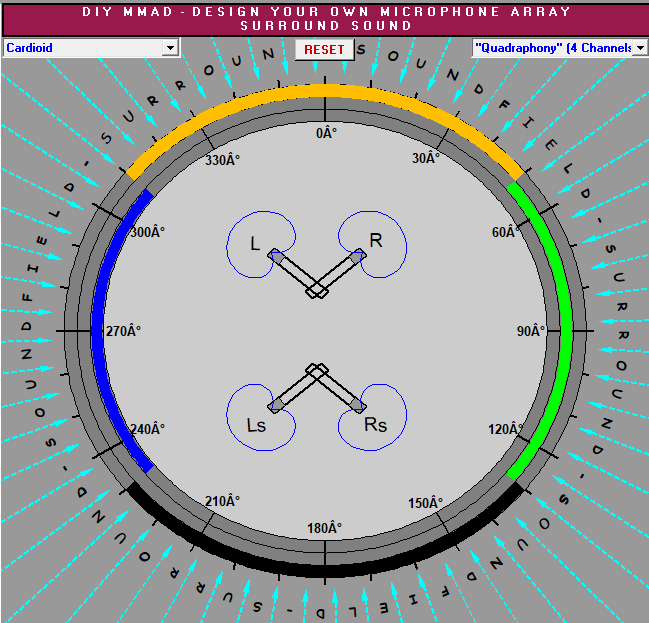
Task: Click the 180° angle marker at bottom
Action: pyautogui.click(x=323, y=528)
